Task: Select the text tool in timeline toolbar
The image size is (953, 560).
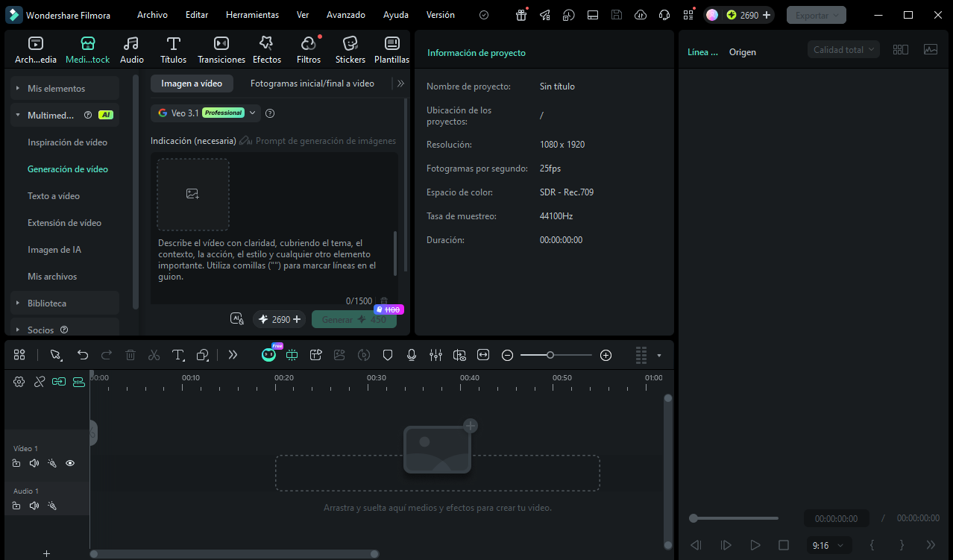Action: point(178,355)
